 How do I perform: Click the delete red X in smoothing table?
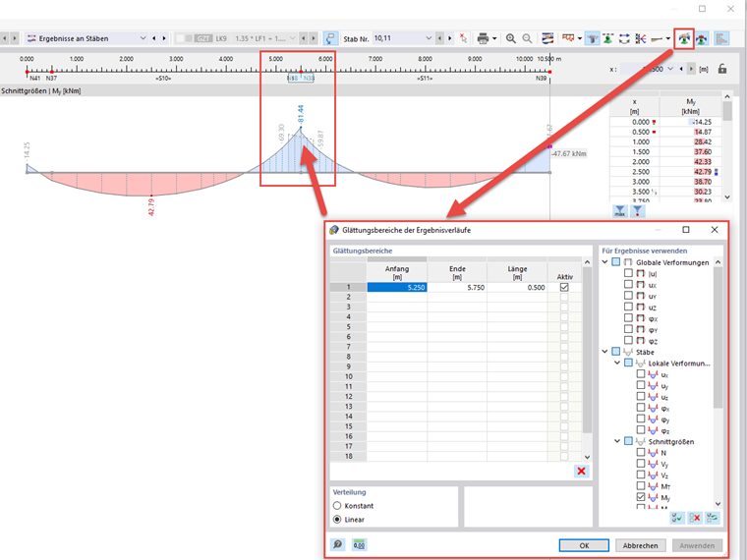click(581, 471)
